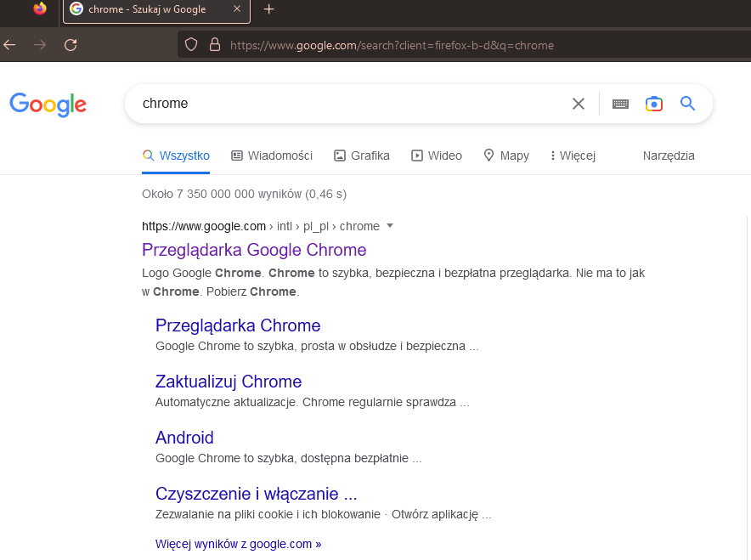
Task: Open the Przeglądarka Google Chrome result
Action: 253,250
